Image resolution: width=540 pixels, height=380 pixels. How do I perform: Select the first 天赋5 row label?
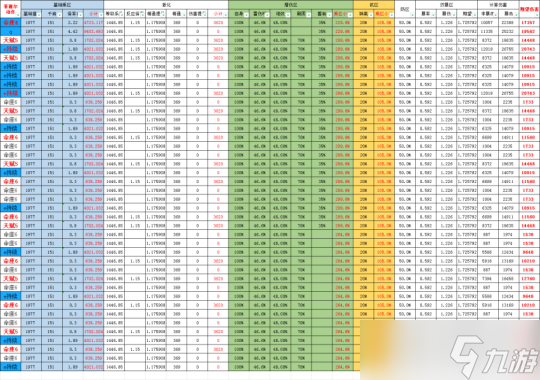click(x=11, y=40)
